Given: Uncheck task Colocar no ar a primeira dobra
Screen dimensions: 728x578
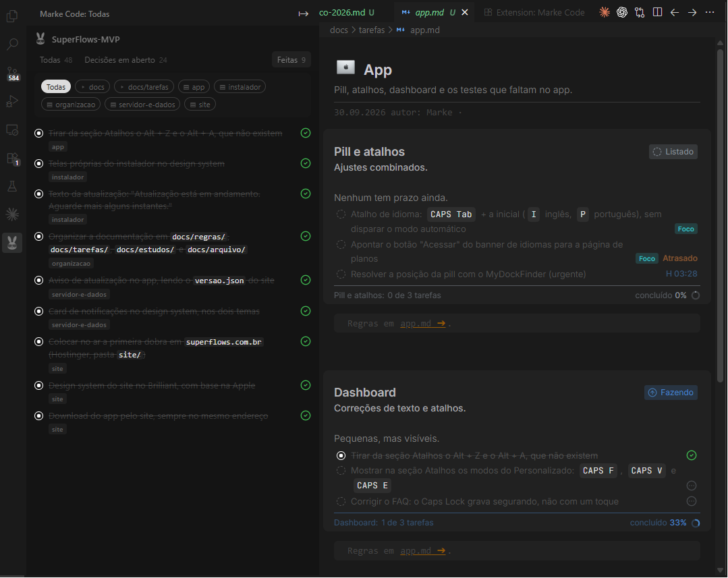Looking at the screenshot, I should (x=39, y=342).
